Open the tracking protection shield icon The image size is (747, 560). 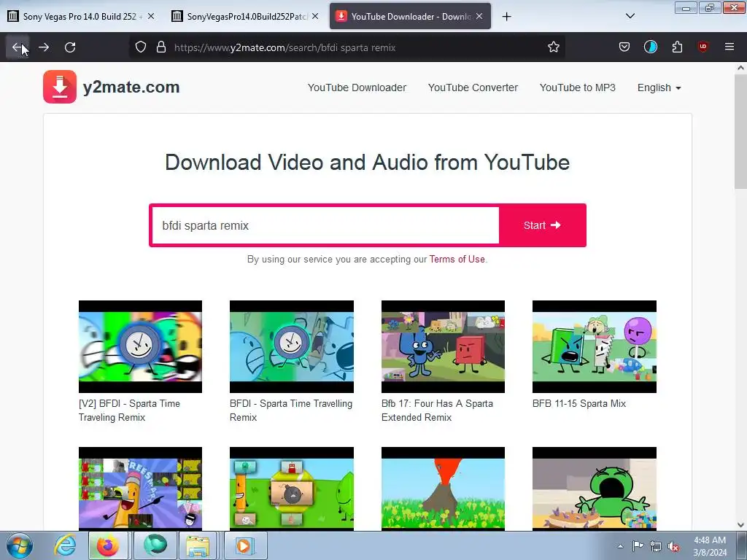[141, 47]
